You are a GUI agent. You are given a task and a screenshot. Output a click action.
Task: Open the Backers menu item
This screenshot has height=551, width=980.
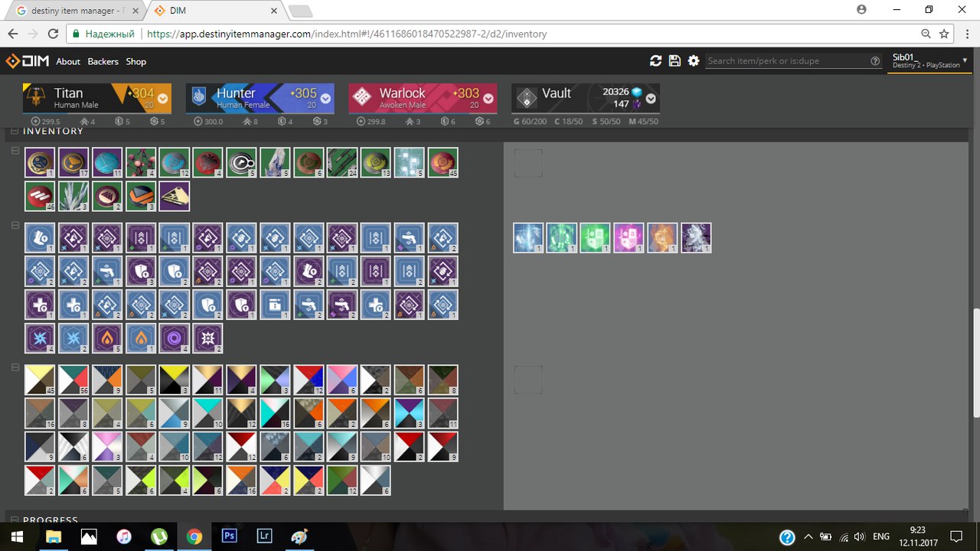click(x=103, y=61)
